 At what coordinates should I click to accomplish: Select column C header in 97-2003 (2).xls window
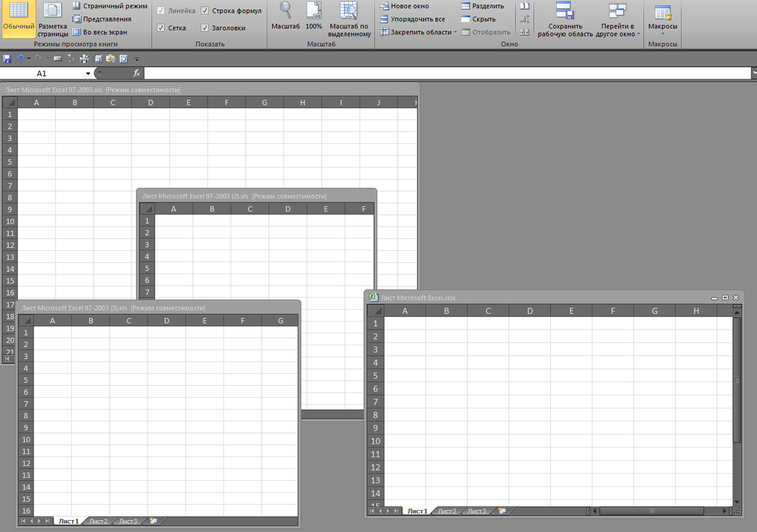(250, 209)
